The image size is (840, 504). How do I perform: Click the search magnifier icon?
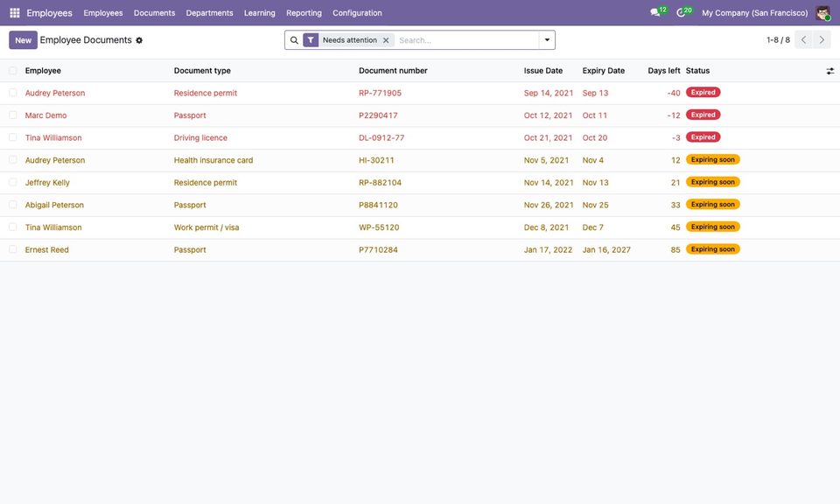pyautogui.click(x=294, y=40)
